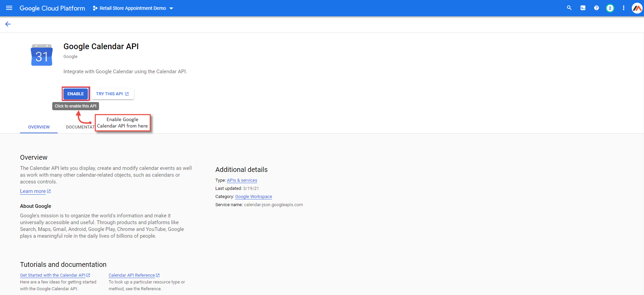The width and height of the screenshot is (644, 295).
Task: Click the Google publisher name under title
Action: [70, 57]
